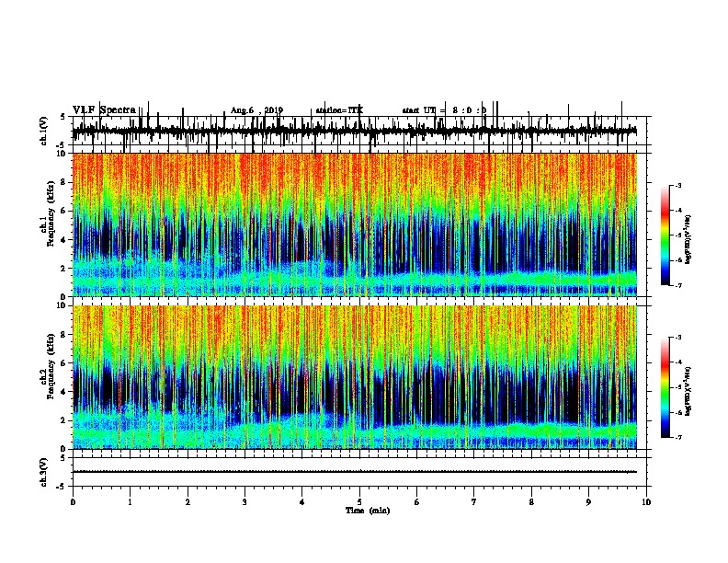Click the "8" kHz tick on ch.1 frequency axis

point(64,182)
